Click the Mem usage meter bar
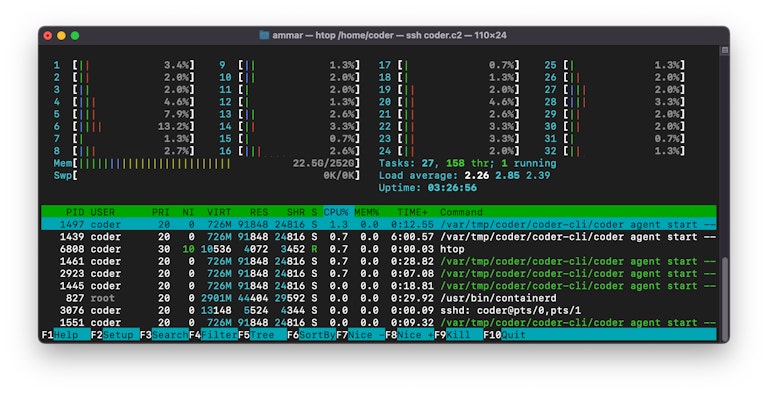Screen dimensions: 768x394 207,163
